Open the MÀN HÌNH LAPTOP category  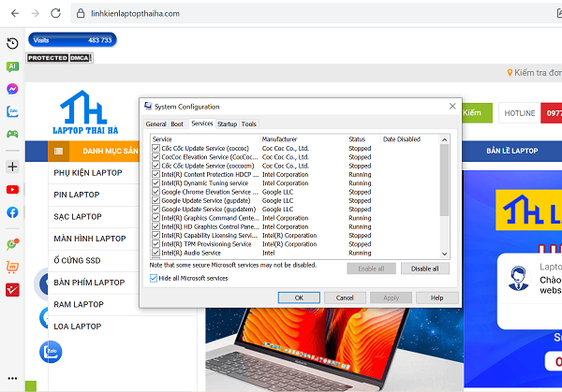[x=90, y=239]
